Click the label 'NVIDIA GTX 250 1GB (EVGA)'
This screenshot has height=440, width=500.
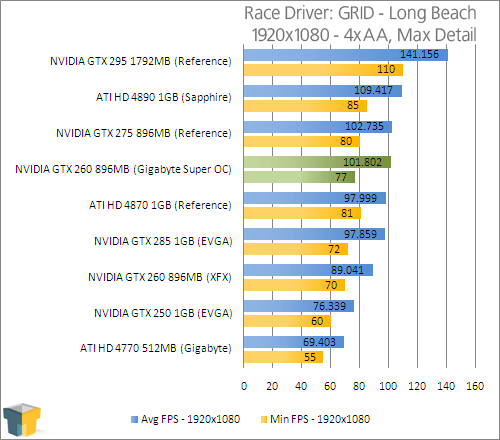click(x=163, y=313)
